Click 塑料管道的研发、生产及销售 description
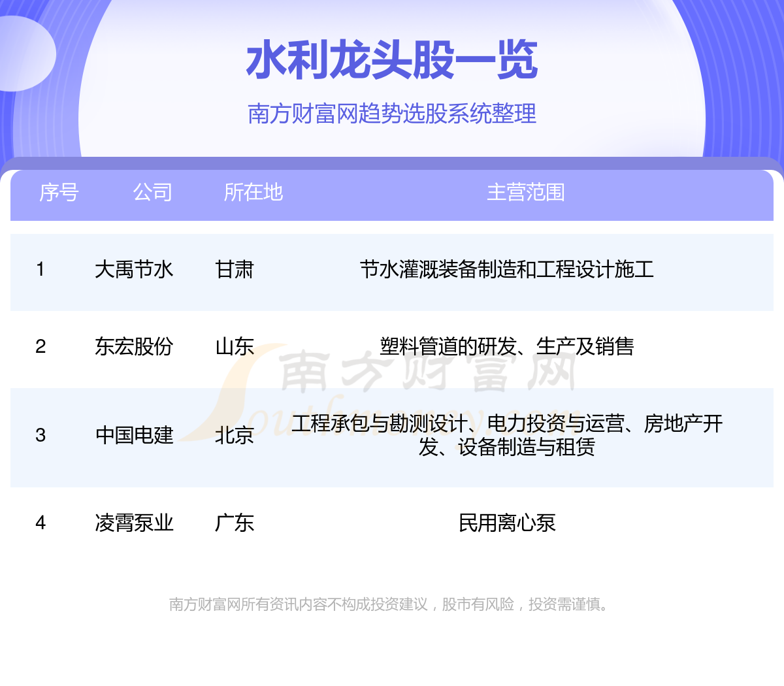Image resolution: width=784 pixels, height=686 pixels. pos(507,346)
